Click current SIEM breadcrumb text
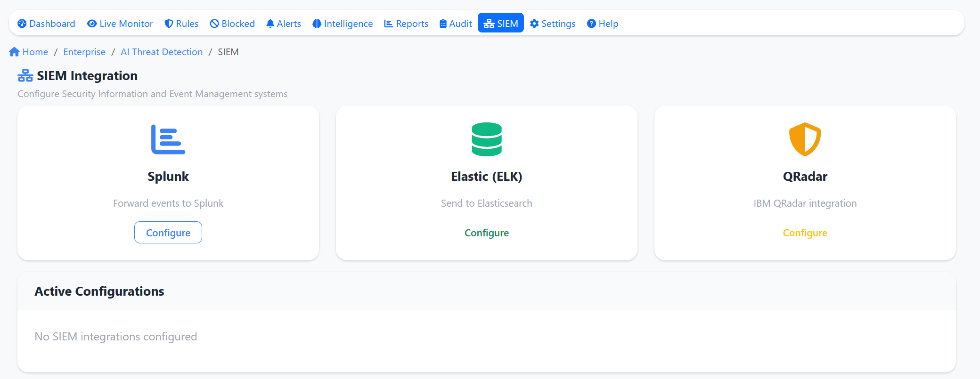Image resolution: width=980 pixels, height=379 pixels. [228, 52]
